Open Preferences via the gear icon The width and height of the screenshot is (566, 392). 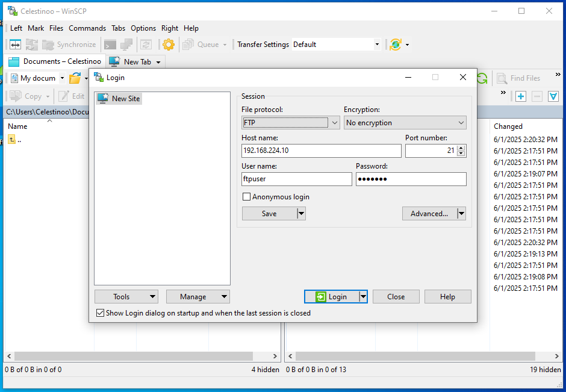[169, 45]
